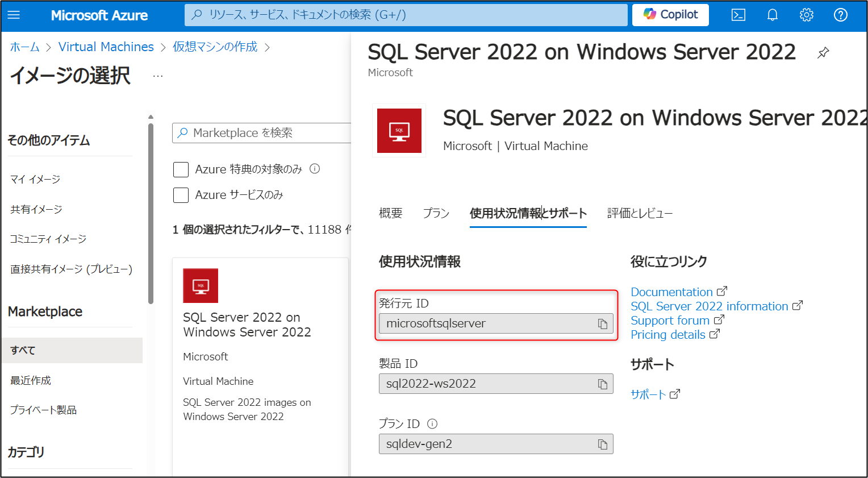Open the Azure hamburger portal menu
The height and width of the screenshot is (478, 868).
tap(14, 15)
